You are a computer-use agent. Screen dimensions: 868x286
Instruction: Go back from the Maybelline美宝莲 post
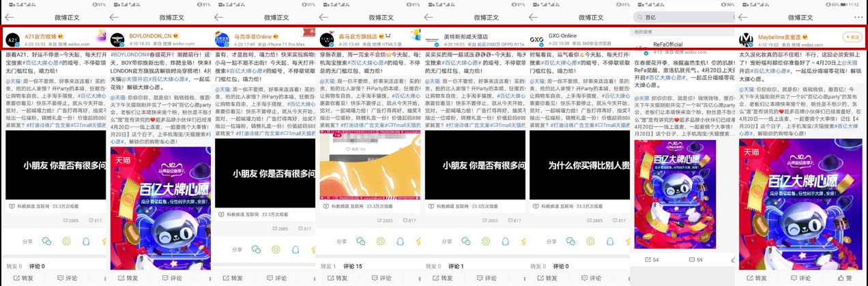tap(743, 17)
